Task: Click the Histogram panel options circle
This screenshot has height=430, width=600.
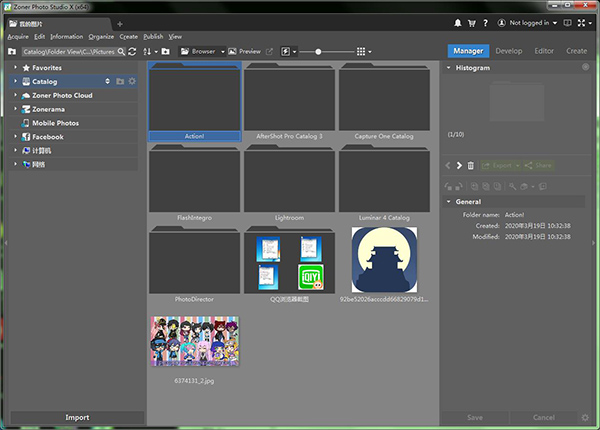Action: pyautogui.click(x=585, y=67)
